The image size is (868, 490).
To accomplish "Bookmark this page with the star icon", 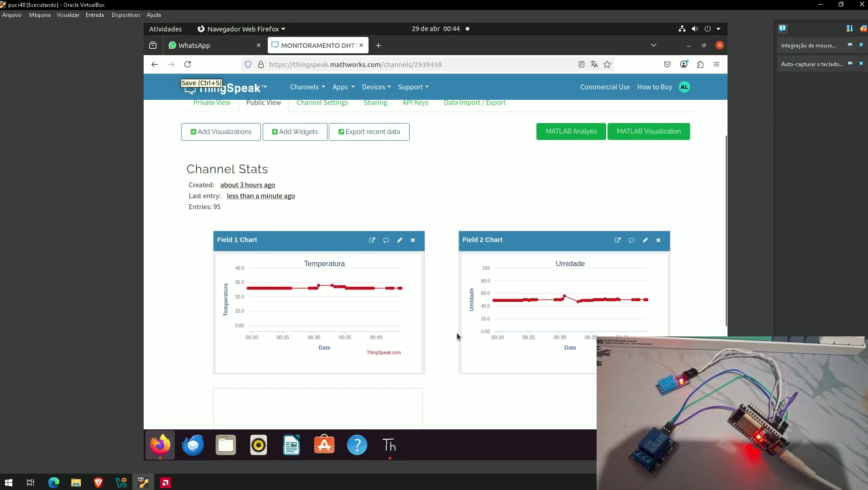I will click(607, 64).
